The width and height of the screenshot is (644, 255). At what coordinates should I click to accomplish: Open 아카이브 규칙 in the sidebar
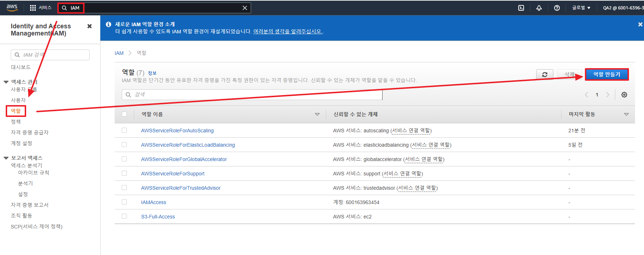click(34, 173)
